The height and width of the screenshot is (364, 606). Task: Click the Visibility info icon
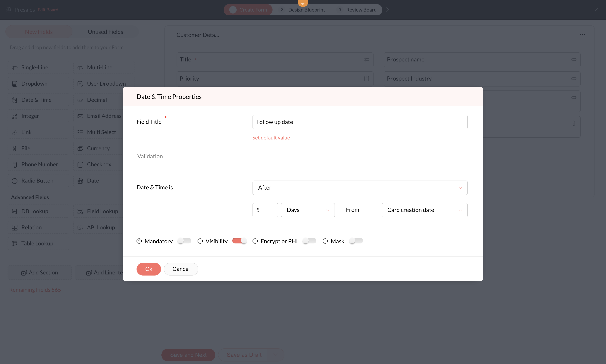200,241
